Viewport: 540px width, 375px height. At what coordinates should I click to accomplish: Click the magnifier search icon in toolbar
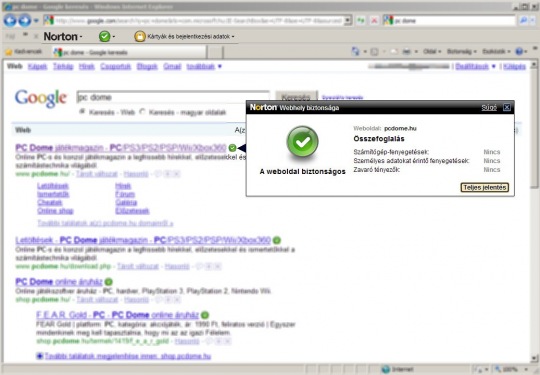point(523,21)
